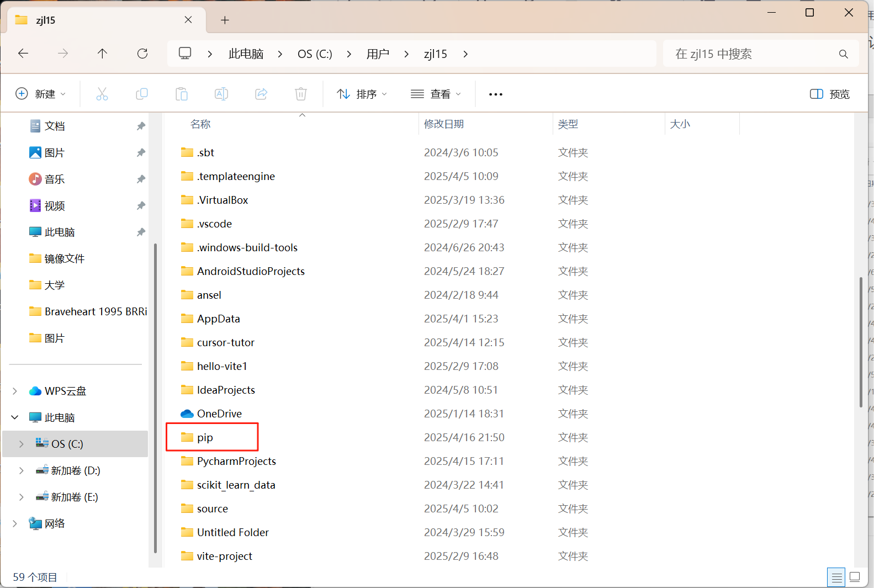This screenshot has width=874, height=588.
Task: Click chevron after zjl15 in address bar
Action: 465,54
